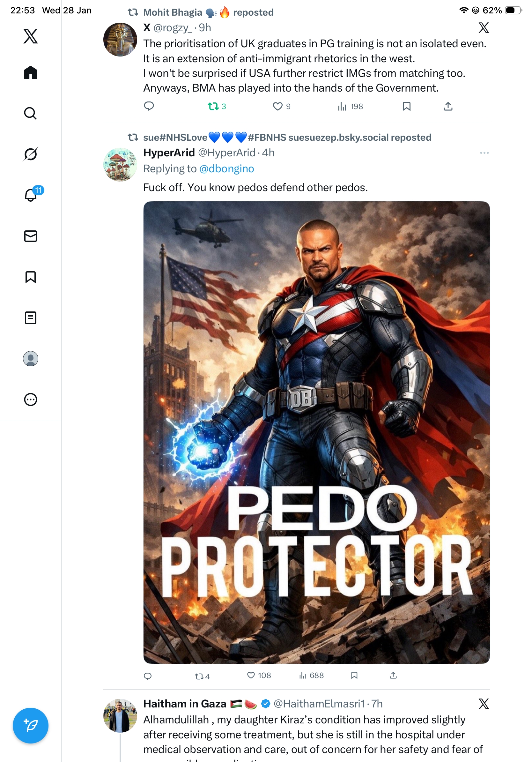The height and width of the screenshot is (762, 532).
Task: Reply to the rogzy_ post
Action: 149,106
